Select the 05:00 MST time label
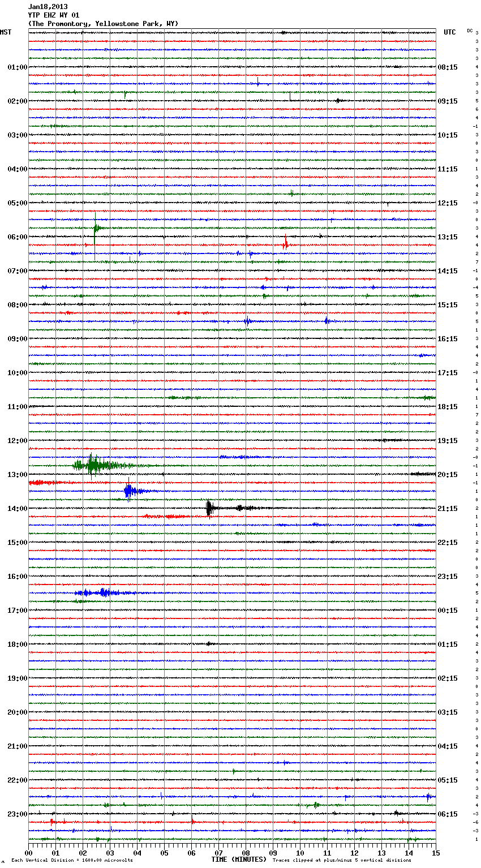Image resolution: width=481 pixels, height=868 pixels. pos(18,203)
